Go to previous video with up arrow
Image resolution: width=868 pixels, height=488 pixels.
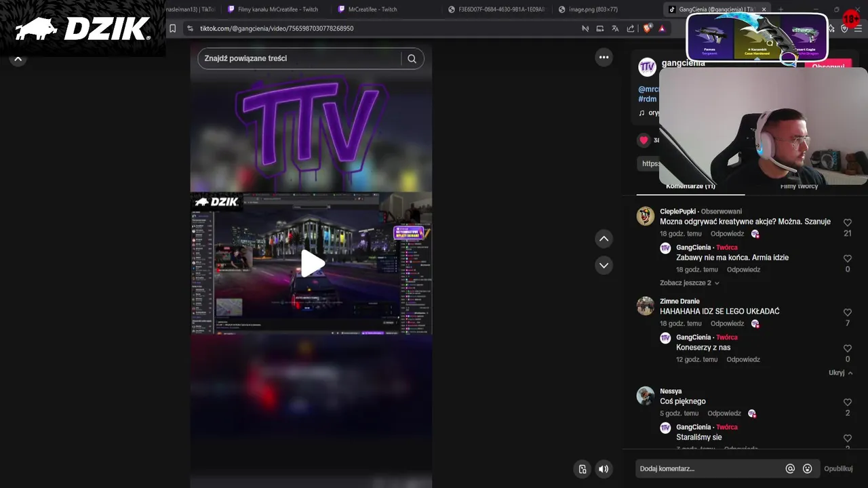tap(604, 239)
